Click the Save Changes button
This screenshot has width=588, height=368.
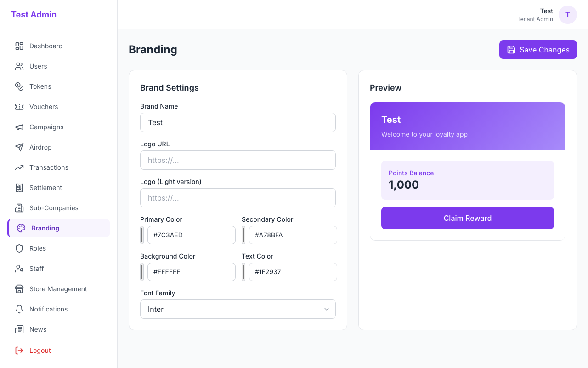pyautogui.click(x=538, y=50)
